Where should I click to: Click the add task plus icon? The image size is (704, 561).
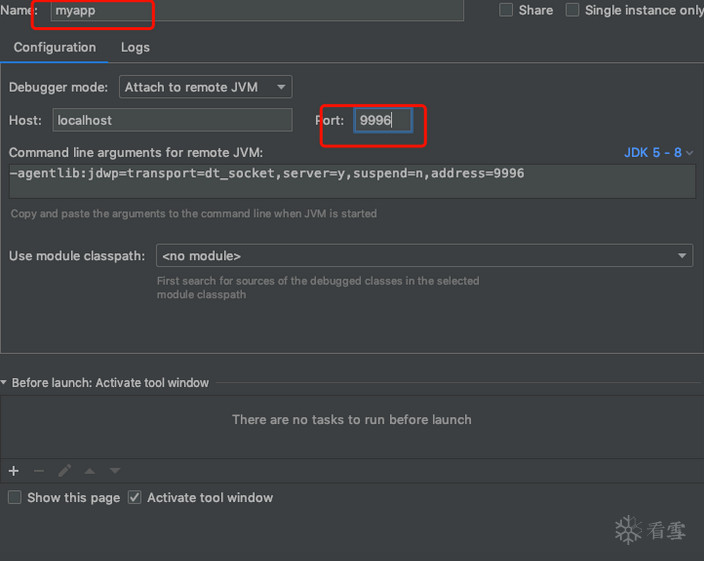click(14, 471)
